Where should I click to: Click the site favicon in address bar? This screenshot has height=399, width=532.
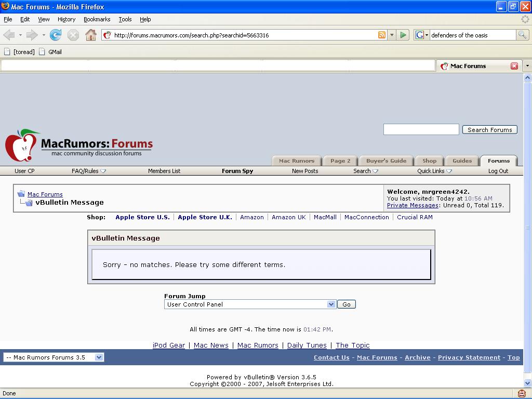[x=107, y=35]
